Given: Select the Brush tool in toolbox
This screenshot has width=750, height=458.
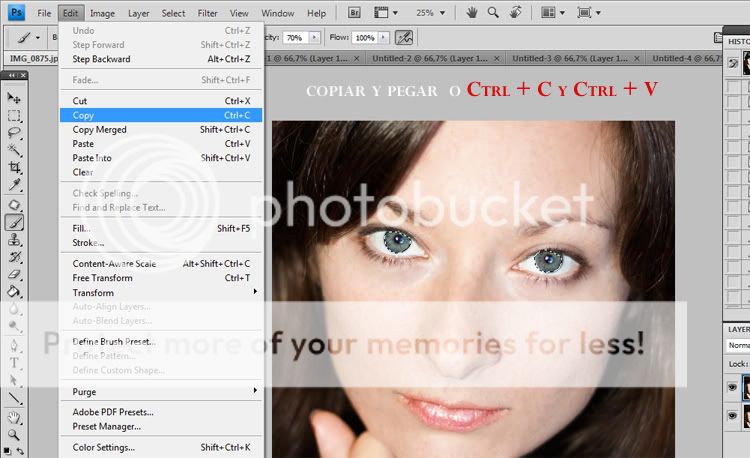Looking at the screenshot, I should click(x=14, y=222).
